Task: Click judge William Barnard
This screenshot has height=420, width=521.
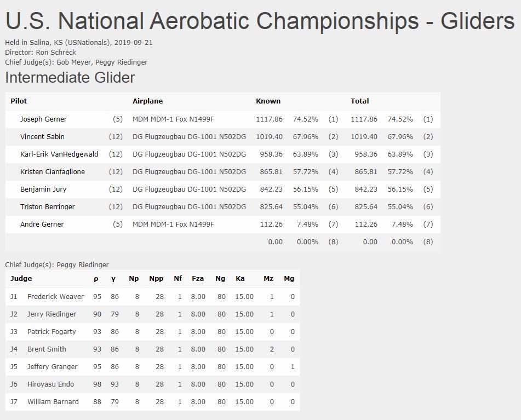Action: 53,402
